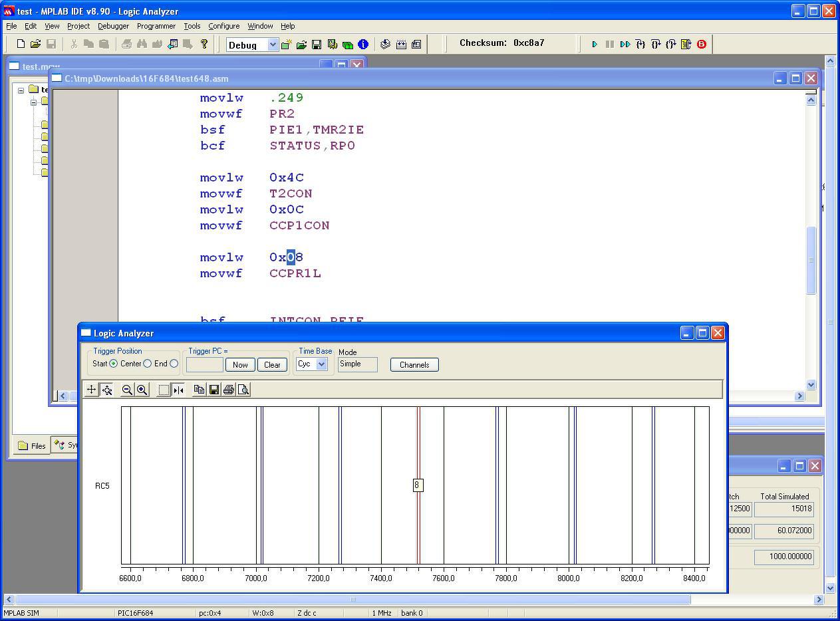The image size is (840, 621).
Task: Click the Reset processor icon
Action: coord(686,45)
